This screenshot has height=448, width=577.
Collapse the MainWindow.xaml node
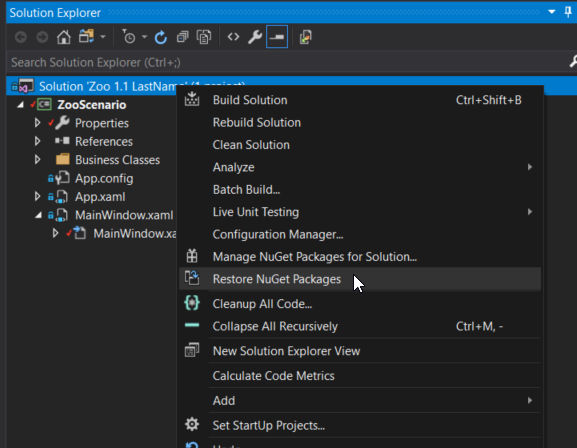[x=38, y=215]
